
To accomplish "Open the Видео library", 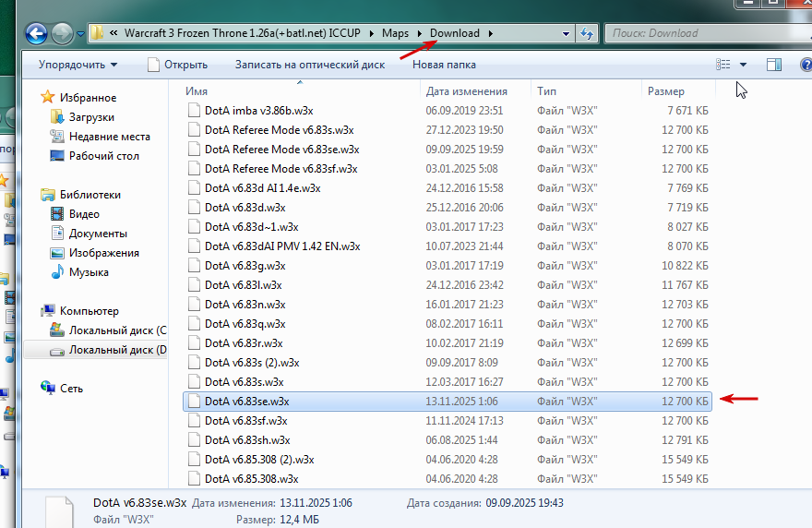I will pyautogui.click(x=84, y=213).
